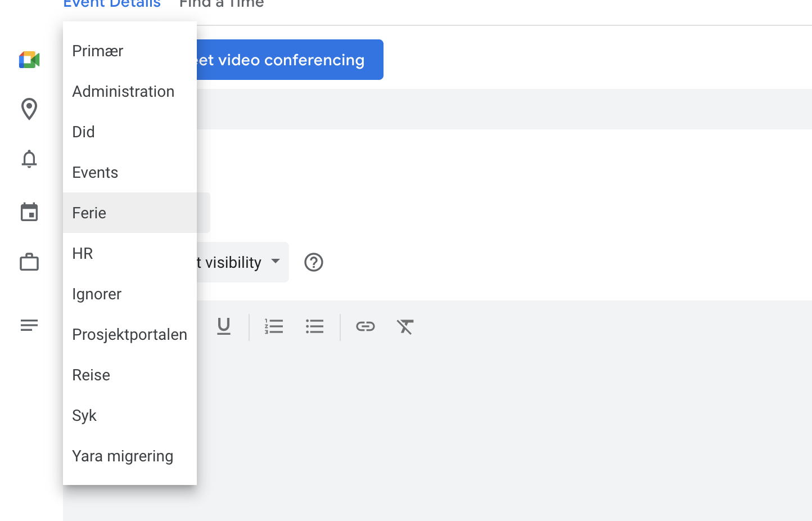Click into the description text area
This screenshot has width=812, height=521.
[x=504, y=433]
